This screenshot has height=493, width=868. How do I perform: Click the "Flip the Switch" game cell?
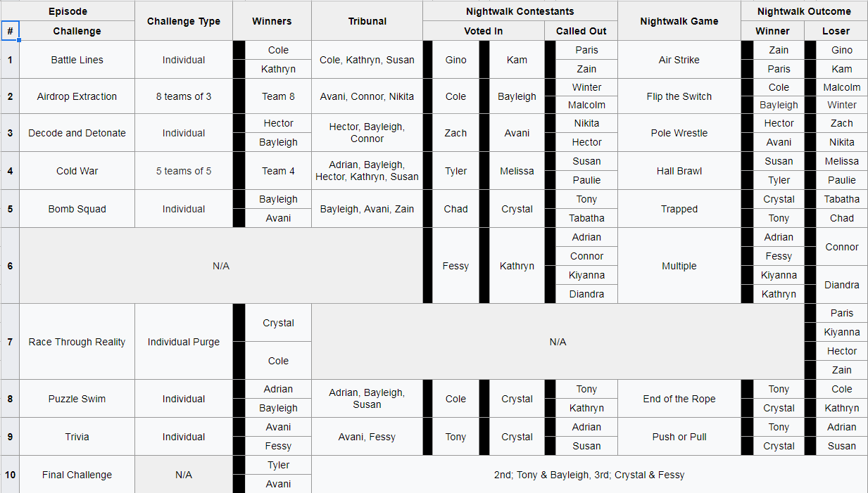(679, 96)
